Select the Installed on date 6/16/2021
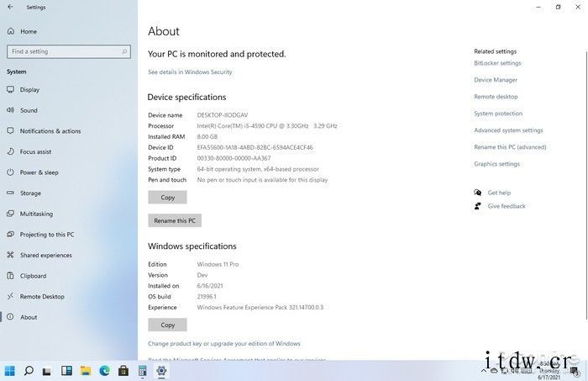 [x=210, y=286]
